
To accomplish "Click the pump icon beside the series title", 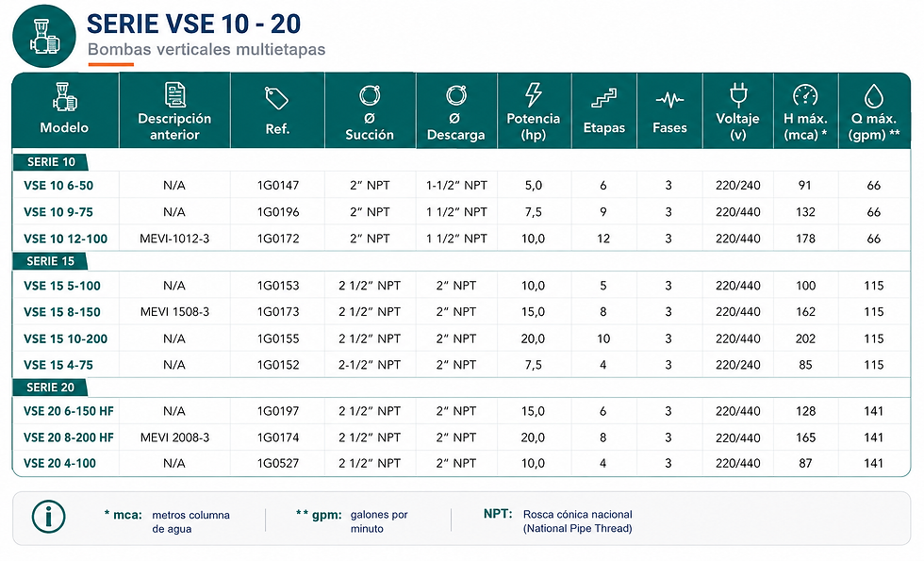I will [x=44, y=36].
